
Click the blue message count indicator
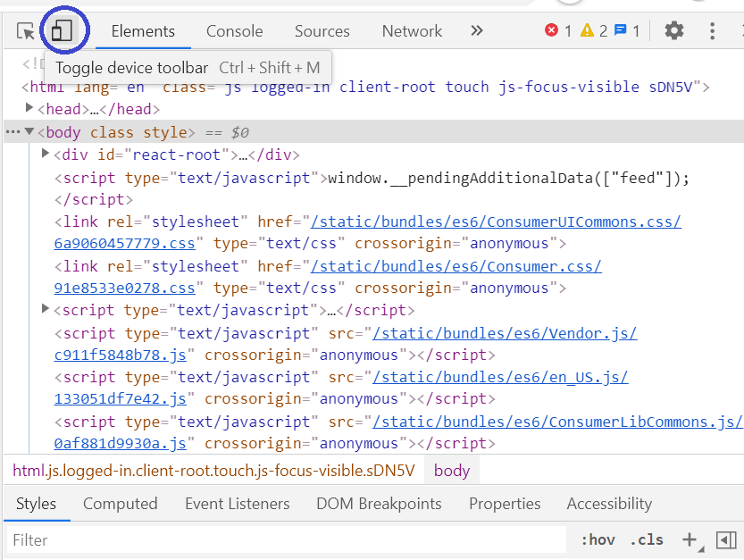(627, 31)
